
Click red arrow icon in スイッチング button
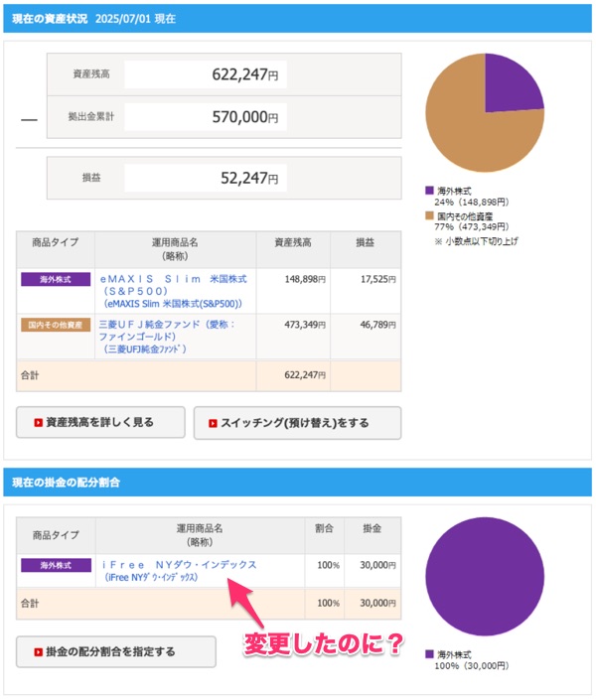213,423
